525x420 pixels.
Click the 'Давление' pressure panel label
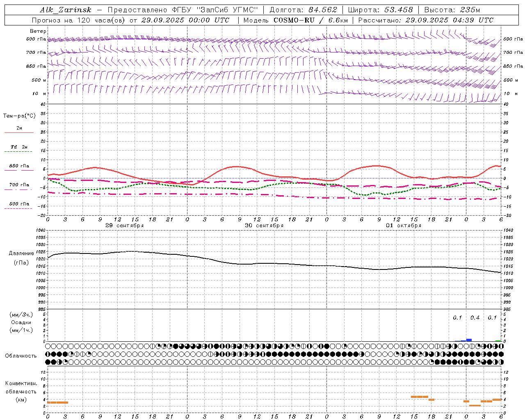pyautogui.click(x=21, y=253)
